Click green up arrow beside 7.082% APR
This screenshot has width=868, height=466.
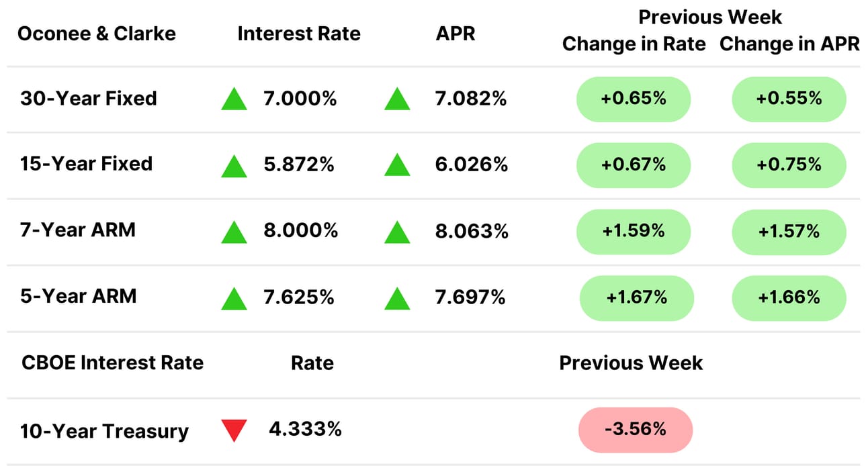pos(397,99)
